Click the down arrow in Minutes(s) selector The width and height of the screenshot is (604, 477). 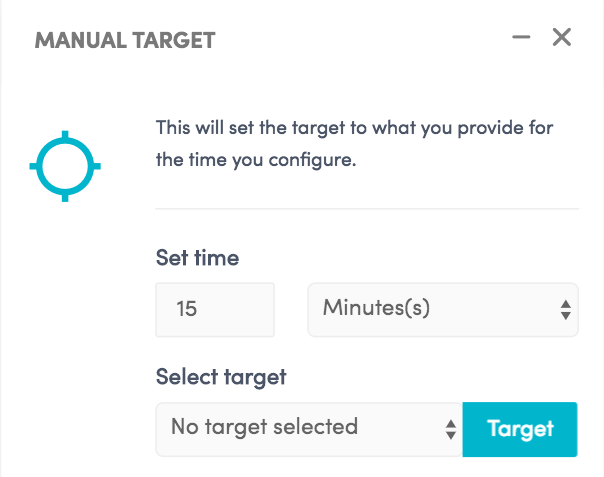pos(566,316)
